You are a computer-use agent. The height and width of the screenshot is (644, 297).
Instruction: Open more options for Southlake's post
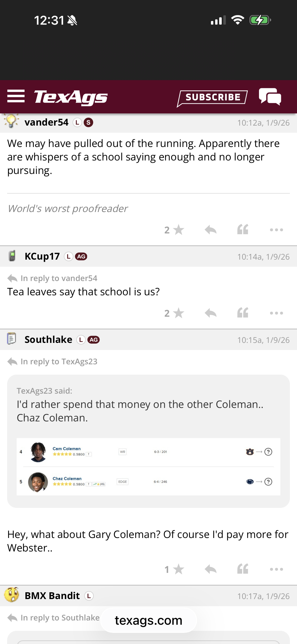pyautogui.click(x=276, y=569)
